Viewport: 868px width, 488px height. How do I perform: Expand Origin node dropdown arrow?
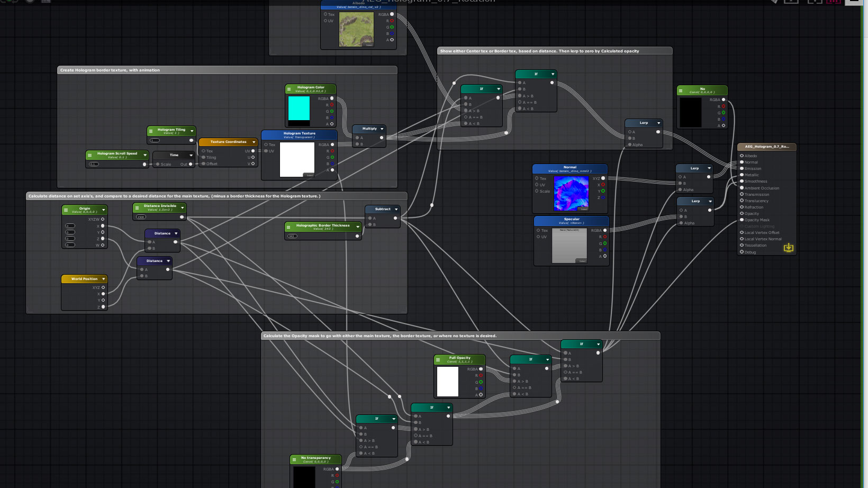[x=103, y=210]
